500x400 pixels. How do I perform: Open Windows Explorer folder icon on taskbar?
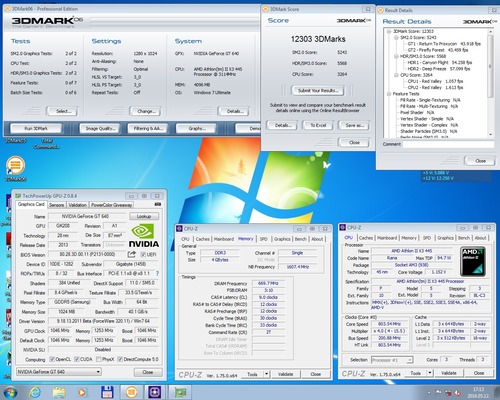59,392
